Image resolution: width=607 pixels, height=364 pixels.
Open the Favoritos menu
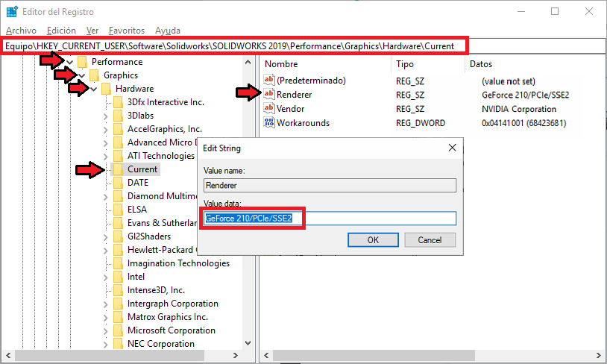(127, 31)
